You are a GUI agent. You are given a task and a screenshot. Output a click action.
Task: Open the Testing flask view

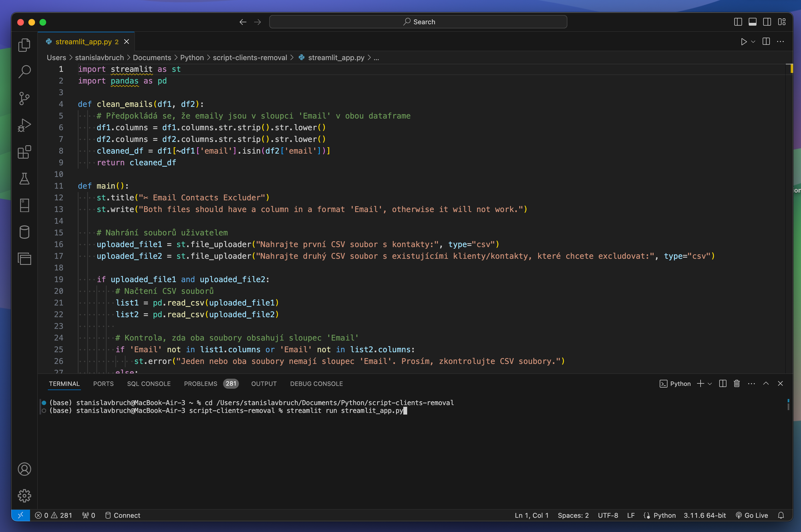[24, 179]
